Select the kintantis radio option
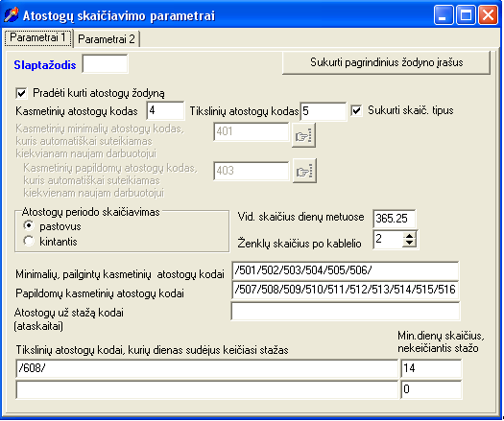504x421 pixels. point(29,241)
